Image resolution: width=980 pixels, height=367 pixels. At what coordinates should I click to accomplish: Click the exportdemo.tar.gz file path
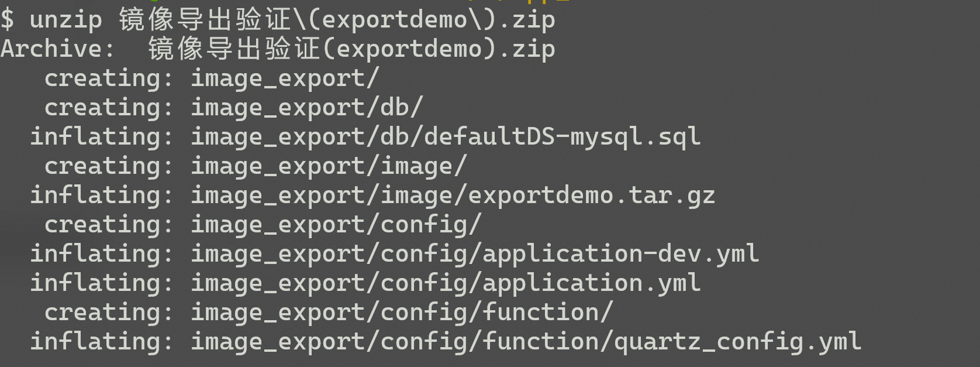pos(453,195)
